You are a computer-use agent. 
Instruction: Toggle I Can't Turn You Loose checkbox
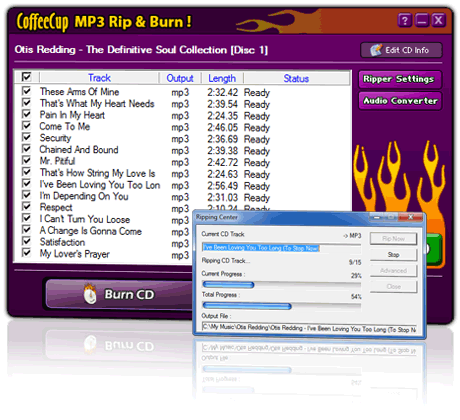coord(26,218)
